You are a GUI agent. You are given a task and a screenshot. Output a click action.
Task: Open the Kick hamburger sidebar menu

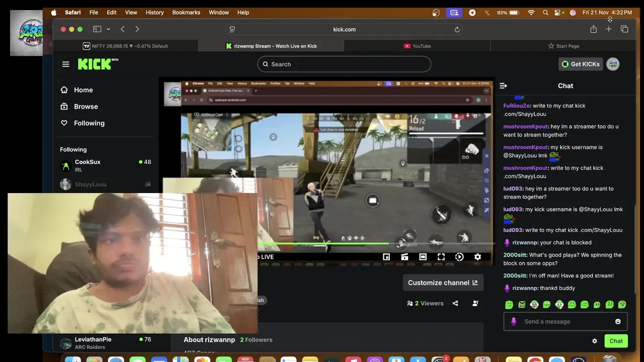tap(65, 64)
